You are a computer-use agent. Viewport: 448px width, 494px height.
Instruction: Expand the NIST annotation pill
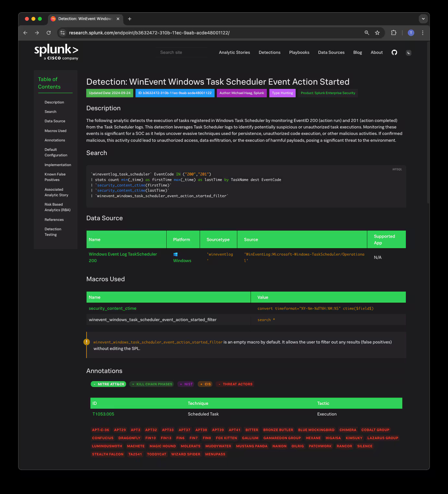(186, 384)
